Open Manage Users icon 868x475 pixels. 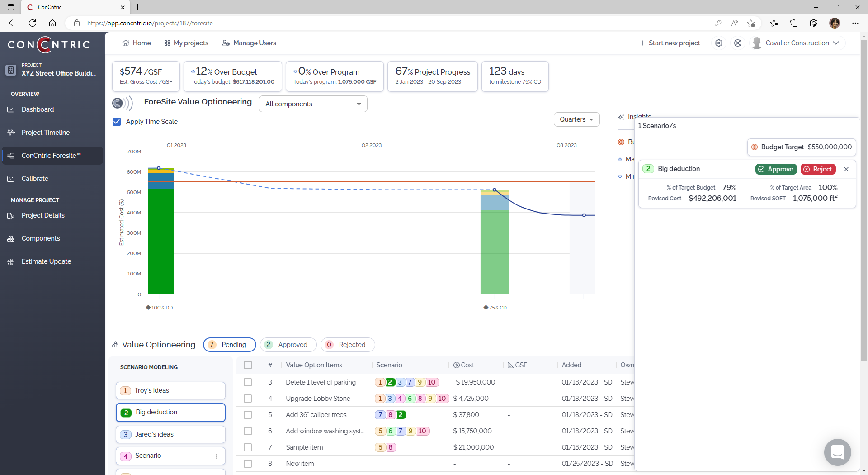226,43
